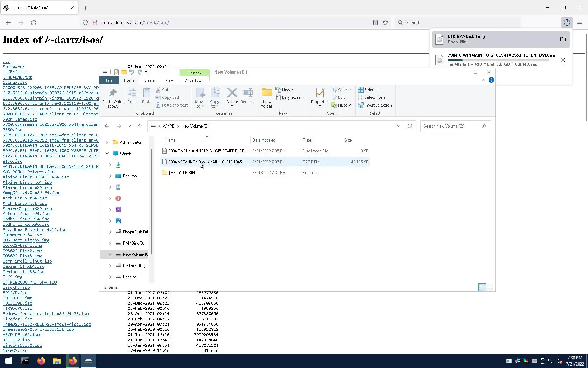
Task: Open the EasyKMS.iso link
Action: pos(16,287)
